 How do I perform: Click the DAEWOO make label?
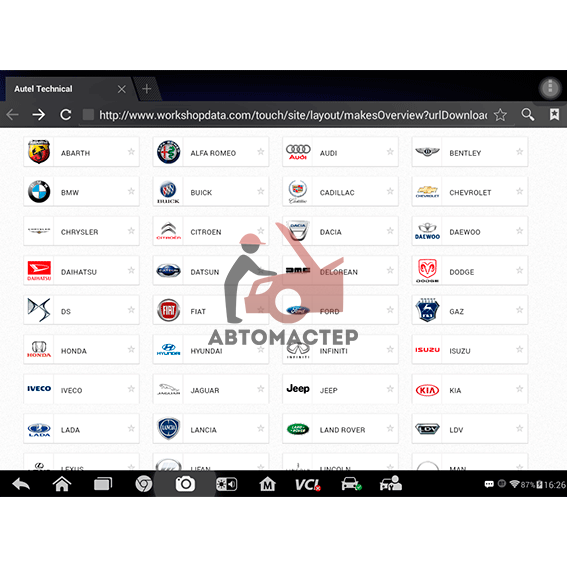465,232
